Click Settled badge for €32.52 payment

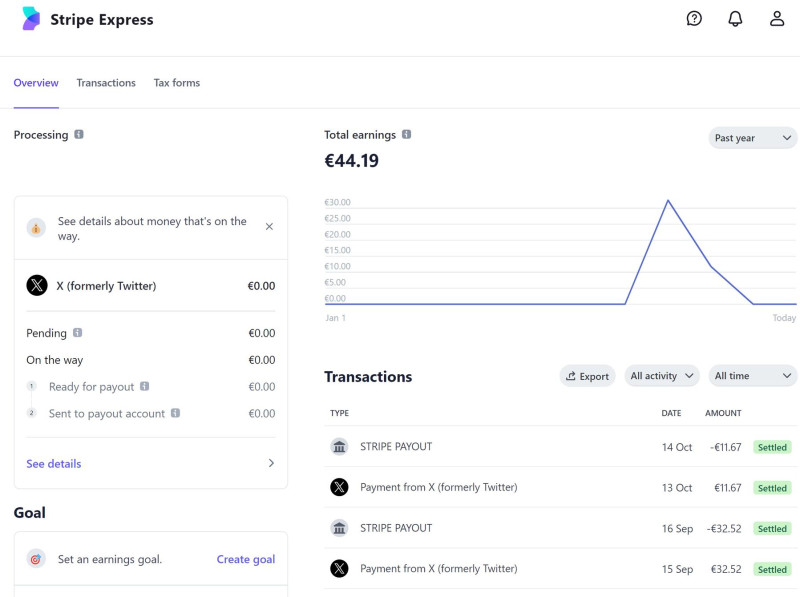tap(772, 569)
